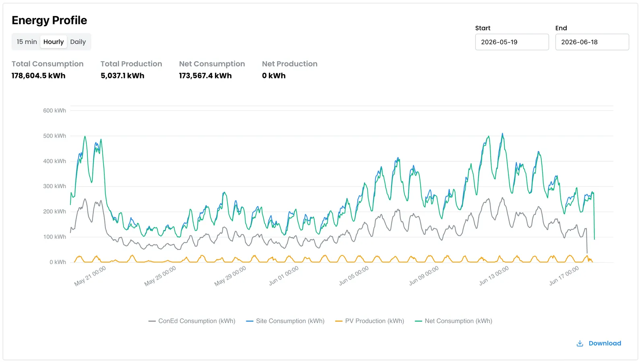Click the Net Consumption value 173,567.4 kWh

[205, 76]
